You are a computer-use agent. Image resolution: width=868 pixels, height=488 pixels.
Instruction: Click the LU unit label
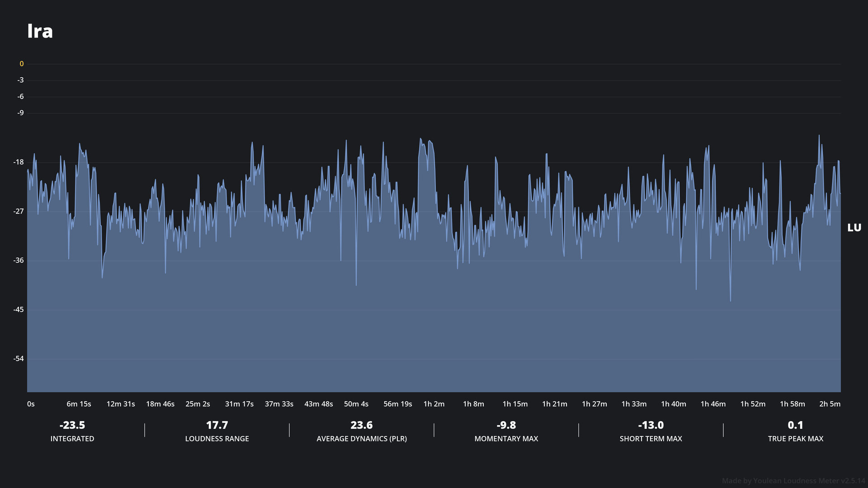tap(854, 228)
